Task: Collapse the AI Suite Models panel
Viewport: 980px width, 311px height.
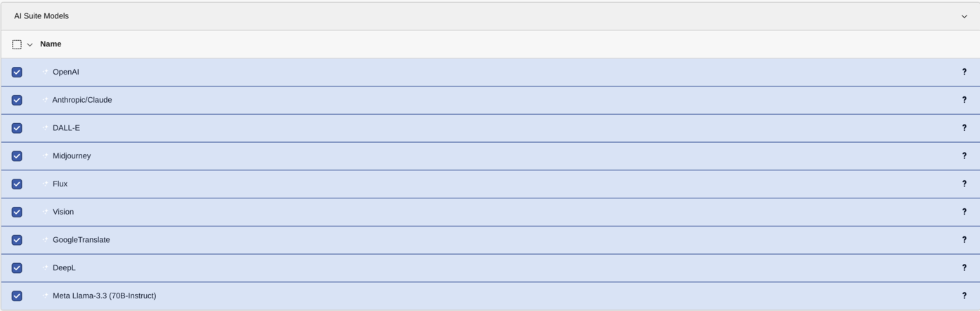Action: 964,16
